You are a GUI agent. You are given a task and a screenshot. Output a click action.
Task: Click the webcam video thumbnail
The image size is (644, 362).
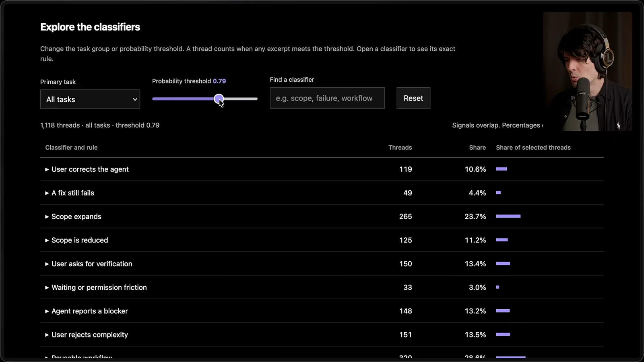tap(588, 71)
